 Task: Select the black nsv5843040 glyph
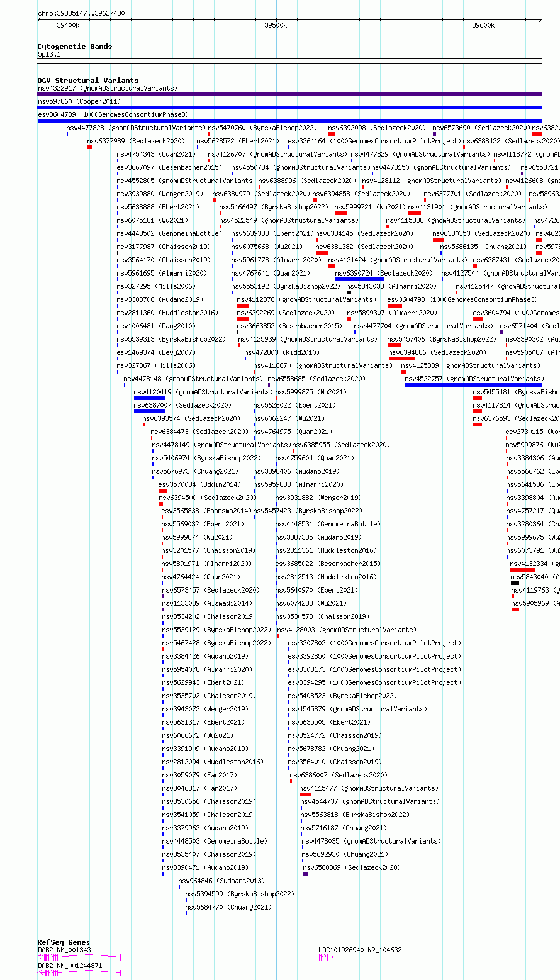pyautogui.click(x=515, y=583)
